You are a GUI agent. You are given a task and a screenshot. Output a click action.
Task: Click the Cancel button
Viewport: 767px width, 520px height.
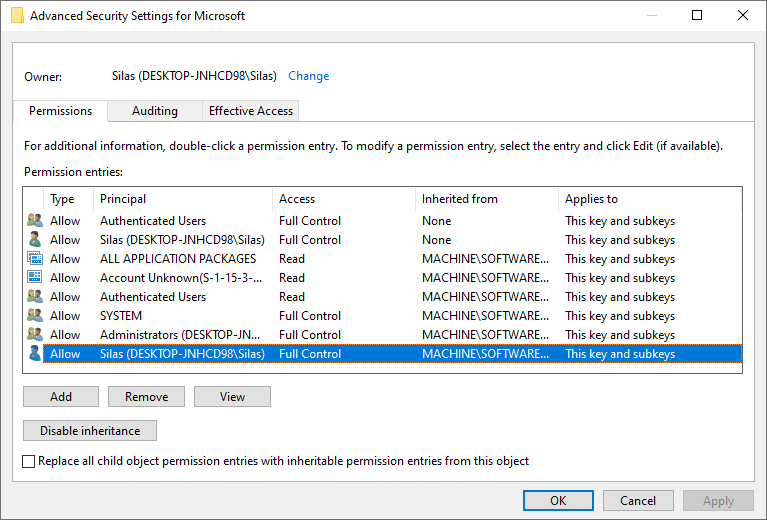point(638,501)
